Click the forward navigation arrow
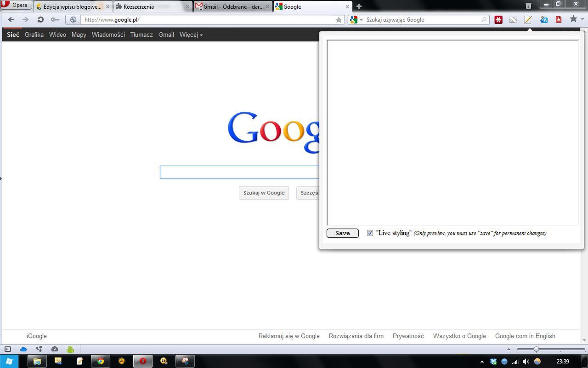 tap(25, 20)
